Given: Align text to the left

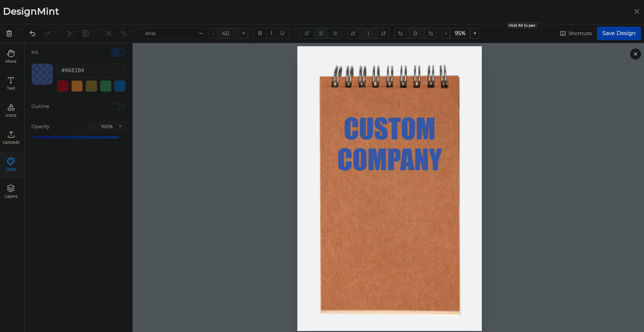Looking at the screenshot, I should pyautogui.click(x=307, y=33).
